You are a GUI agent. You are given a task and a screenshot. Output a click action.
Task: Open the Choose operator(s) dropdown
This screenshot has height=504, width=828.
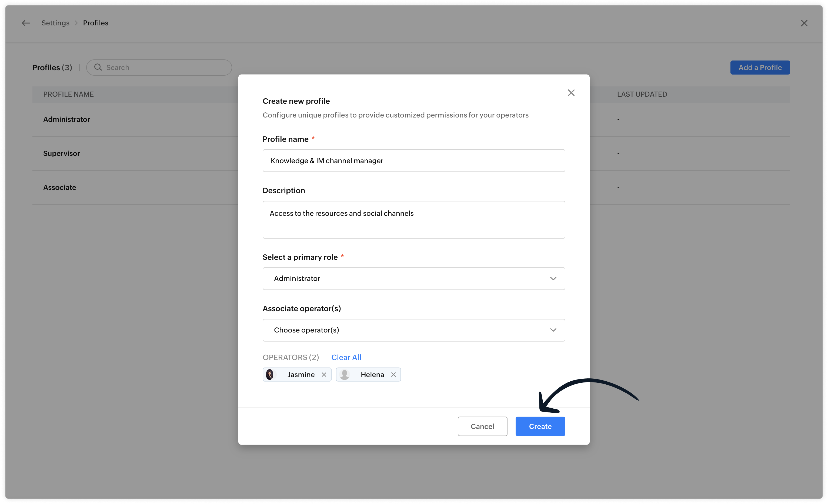click(413, 330)
